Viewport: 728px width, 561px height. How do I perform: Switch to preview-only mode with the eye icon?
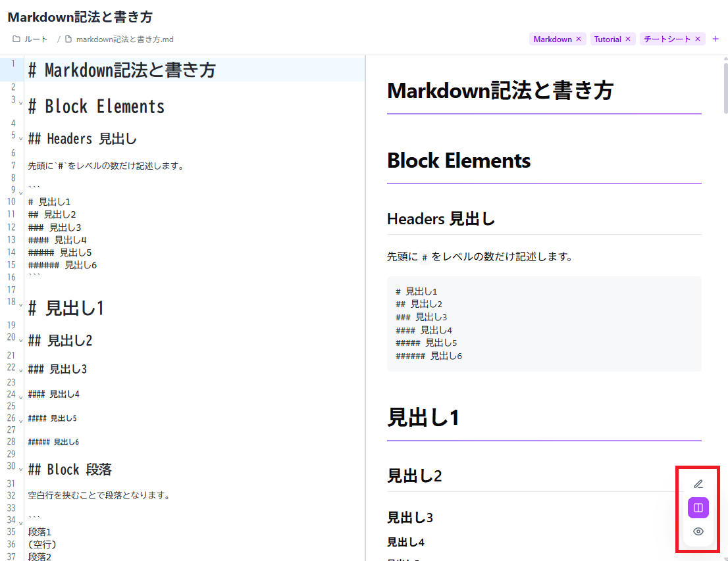tap(698, 531)
